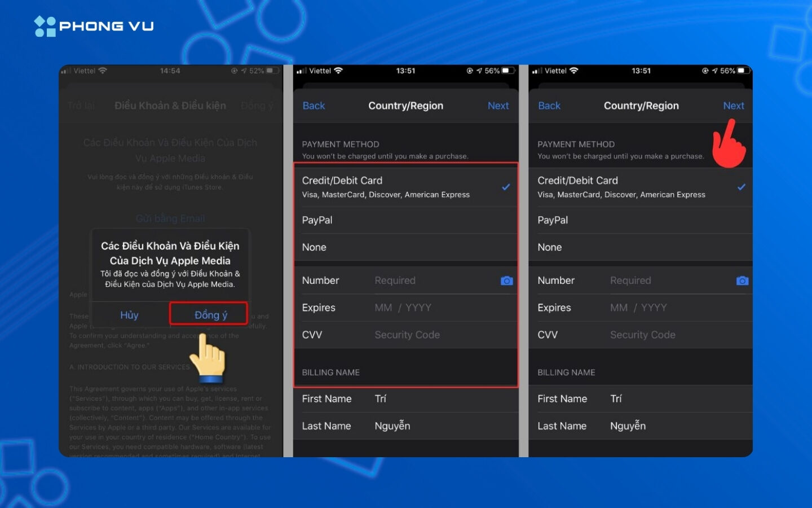The width and height of the screenshot is (812, 508).
Task: Click the location arrow icon on the middle phone
Action: [x=479, y=71]
